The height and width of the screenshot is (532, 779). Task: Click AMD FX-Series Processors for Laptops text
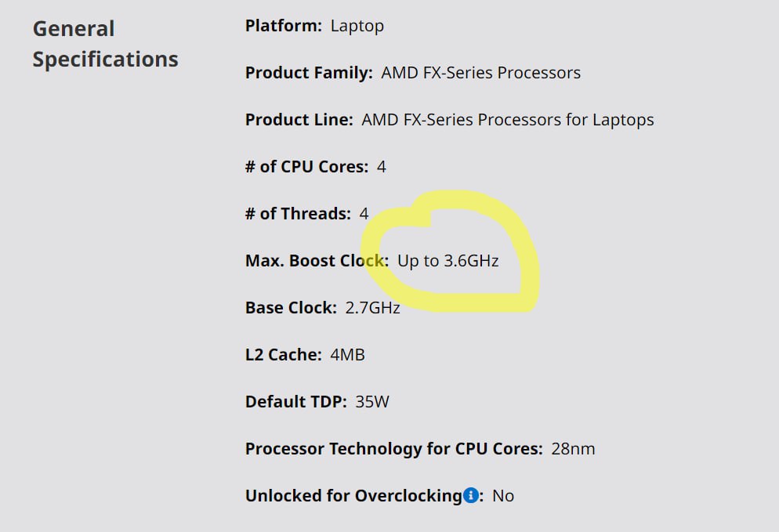(508, 120)
